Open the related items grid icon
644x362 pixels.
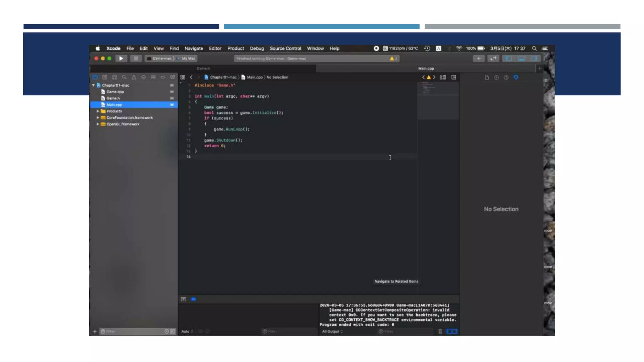point(183,77)
